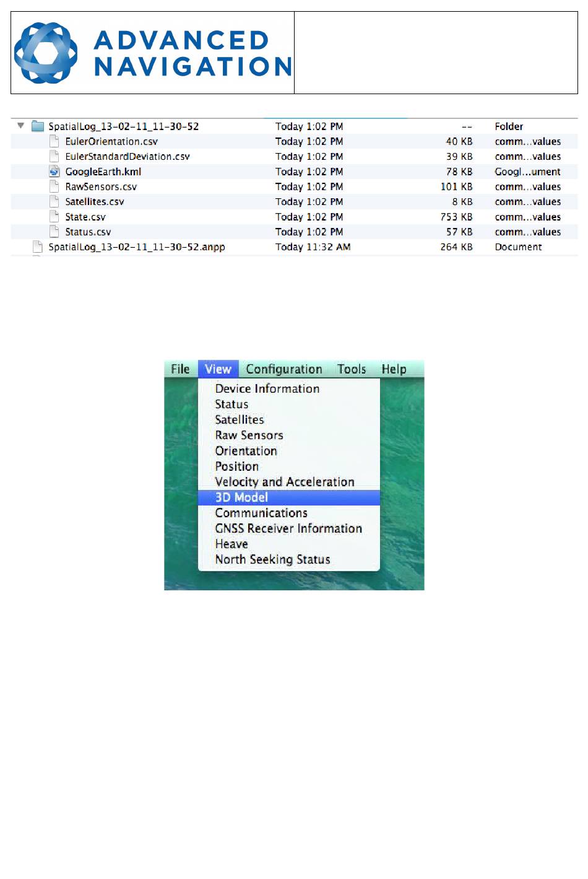Click the SpatialLog .anpp document icon
Image resolution: width=588 pixels, height=879 pixels.
38,247
